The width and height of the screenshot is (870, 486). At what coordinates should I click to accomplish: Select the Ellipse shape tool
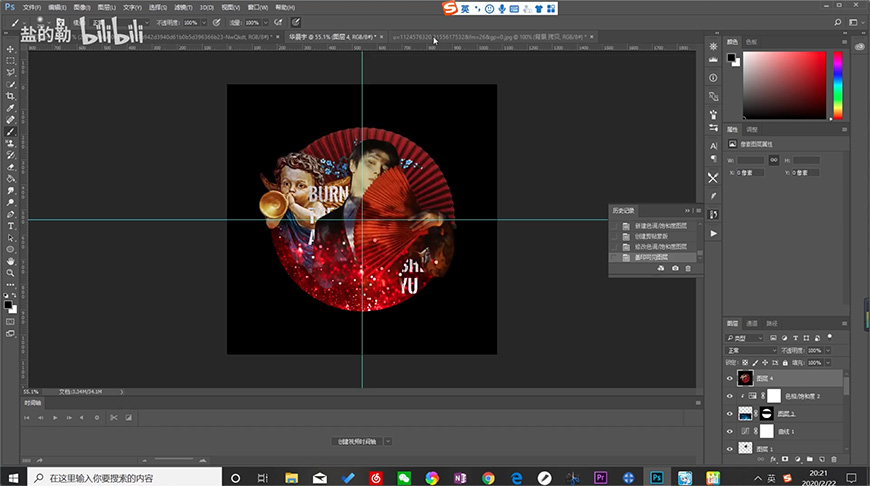coord(10,249)
